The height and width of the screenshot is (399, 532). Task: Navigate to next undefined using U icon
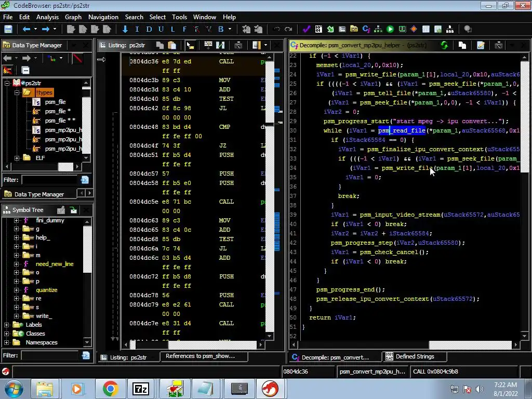click(x=161, y=29)
